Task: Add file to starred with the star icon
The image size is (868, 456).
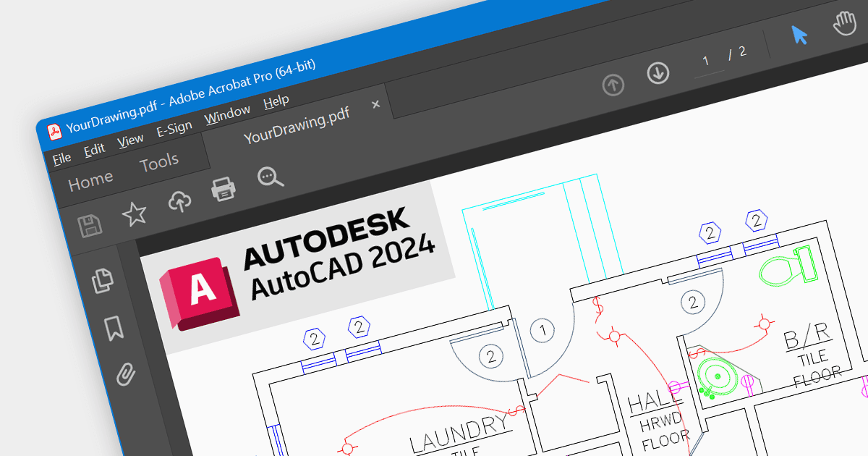Action: pos(134,213)
